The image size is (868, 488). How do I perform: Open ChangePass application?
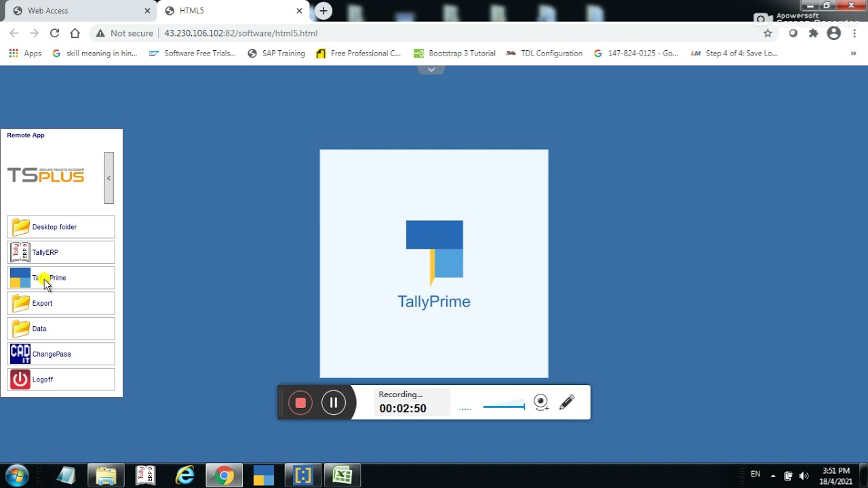61,354
